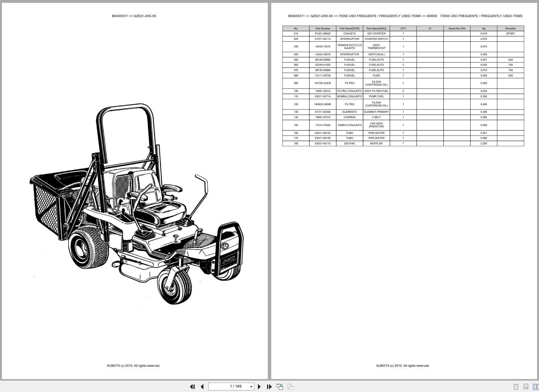539x392 pixels.
Task: Select part number K2011-85150
Action: [x=323, y=138]
